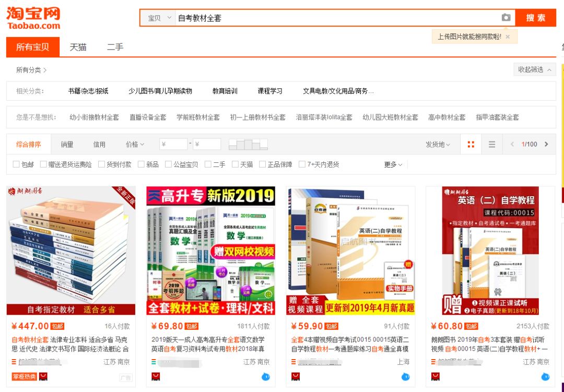Check the 天猫 filter checkbox
564x392 pixels.
236,164
